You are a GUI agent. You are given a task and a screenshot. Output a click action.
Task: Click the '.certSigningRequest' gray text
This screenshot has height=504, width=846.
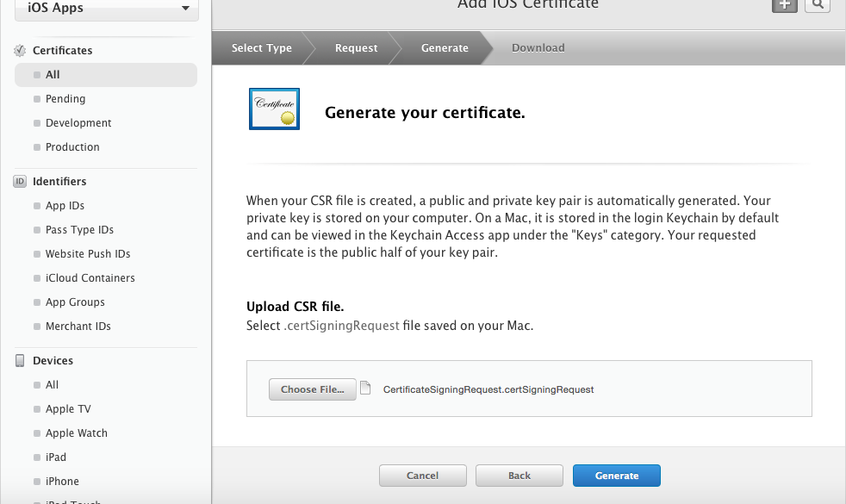341,326
